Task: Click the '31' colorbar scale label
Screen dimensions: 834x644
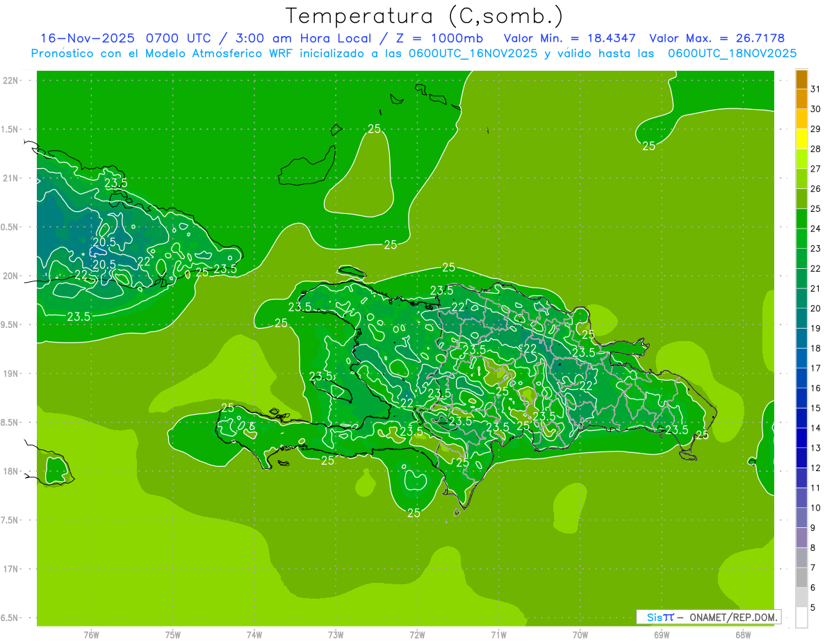Action: pos(816,89)
